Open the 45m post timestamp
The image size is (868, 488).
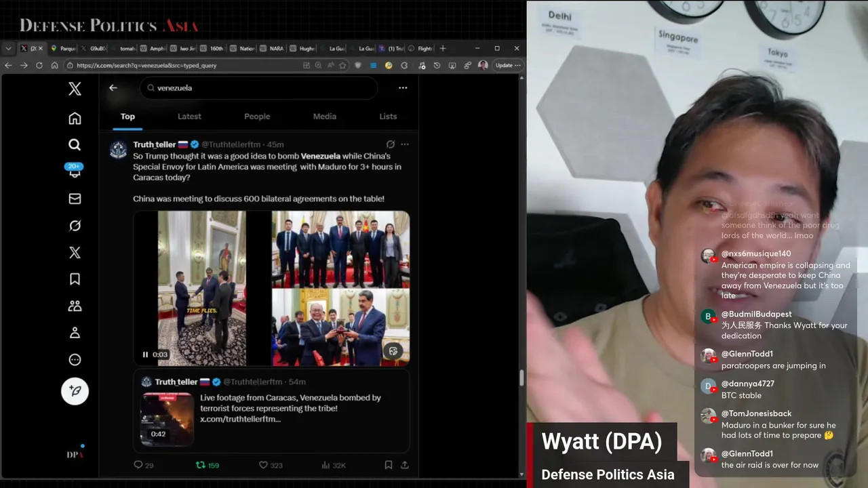tap(275, 144)
